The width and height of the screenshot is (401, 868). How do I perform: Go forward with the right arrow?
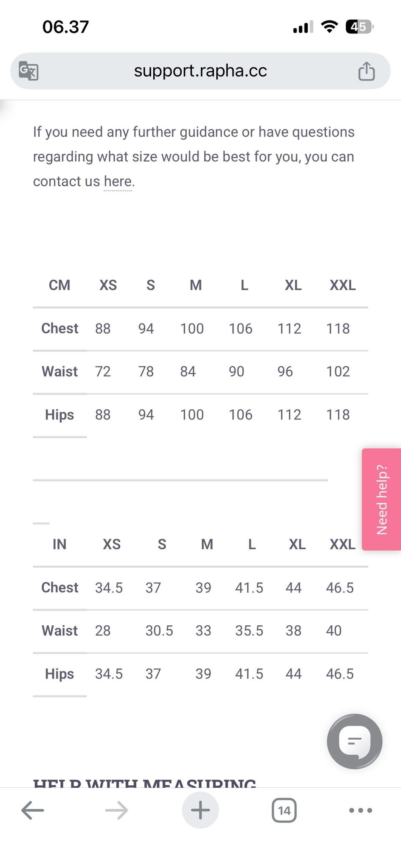pos(117,810)
